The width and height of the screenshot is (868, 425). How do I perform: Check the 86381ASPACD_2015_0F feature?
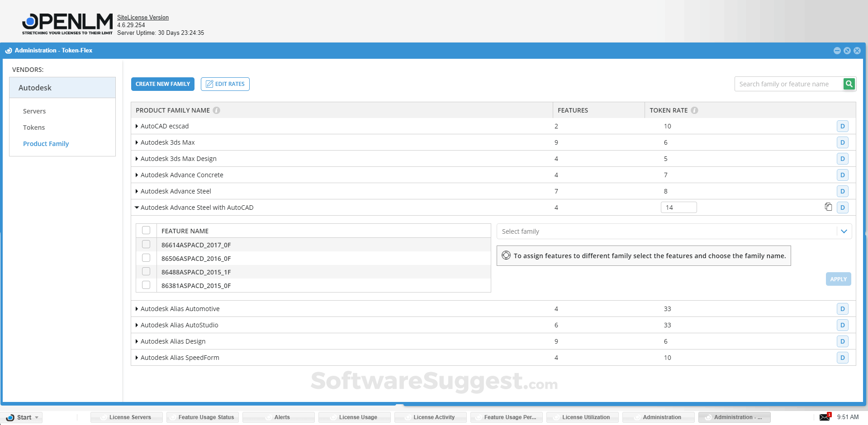pos(146,285)
